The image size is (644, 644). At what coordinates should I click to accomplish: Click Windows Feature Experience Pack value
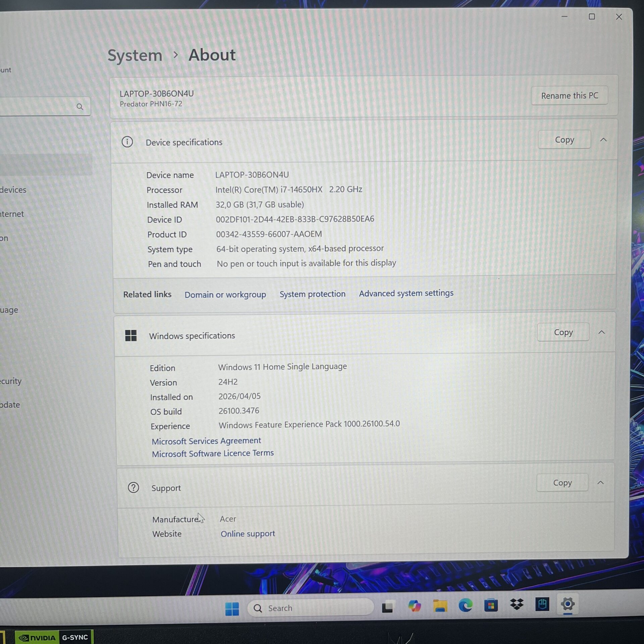click(309, 424)
